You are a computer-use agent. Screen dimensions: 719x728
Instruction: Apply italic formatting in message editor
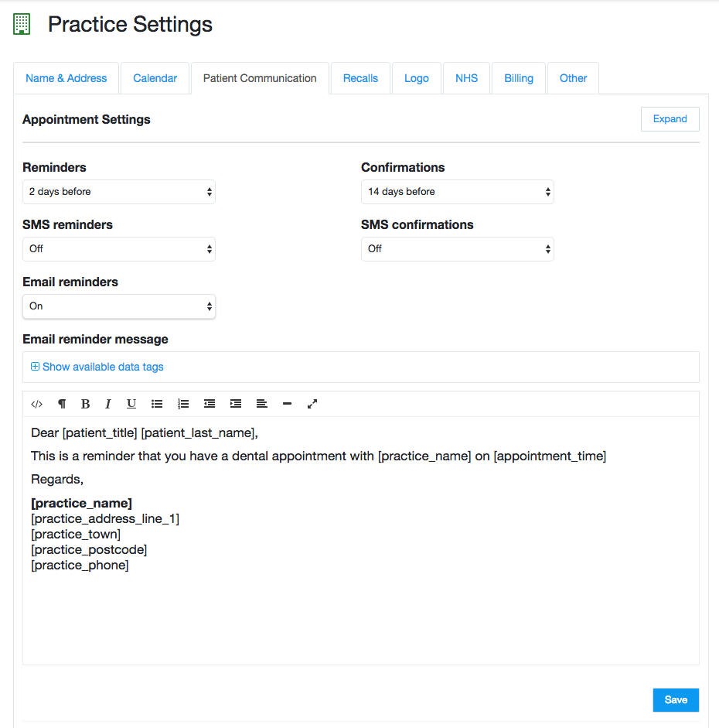coord(108,404)
